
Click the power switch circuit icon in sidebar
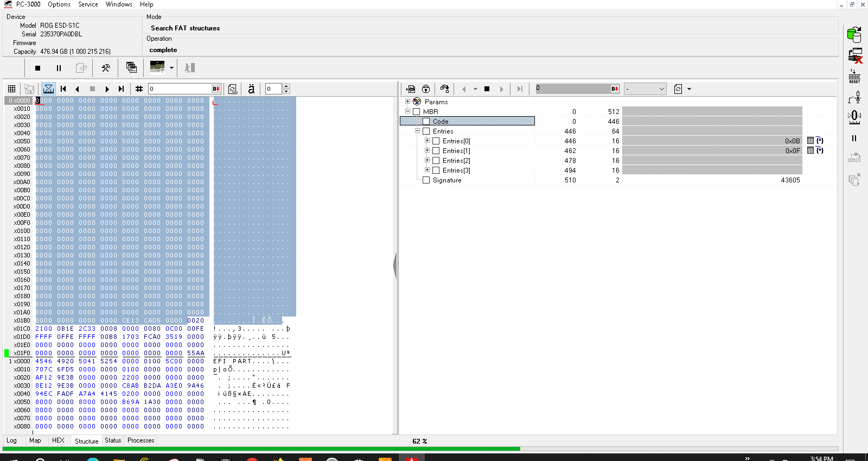point(854,97)
